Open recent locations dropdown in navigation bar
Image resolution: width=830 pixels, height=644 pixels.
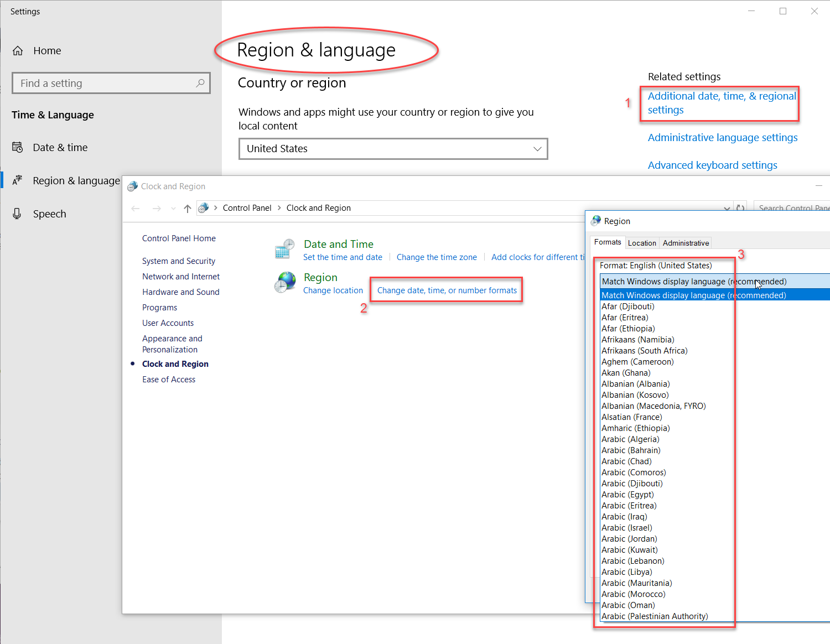[173, 209]
